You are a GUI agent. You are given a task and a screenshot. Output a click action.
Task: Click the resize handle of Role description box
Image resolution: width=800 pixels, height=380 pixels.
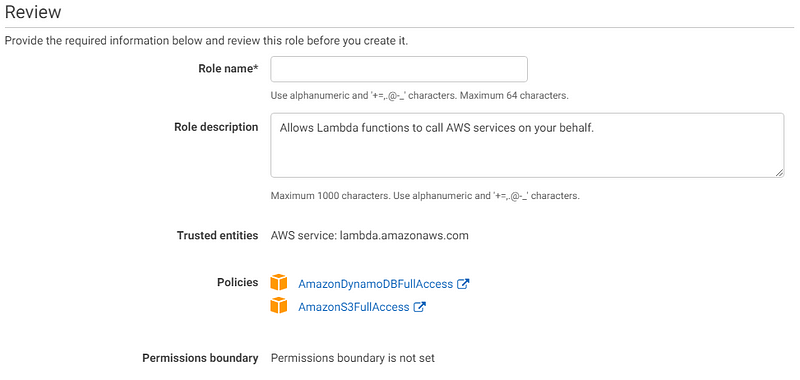(x=779, y=173)
